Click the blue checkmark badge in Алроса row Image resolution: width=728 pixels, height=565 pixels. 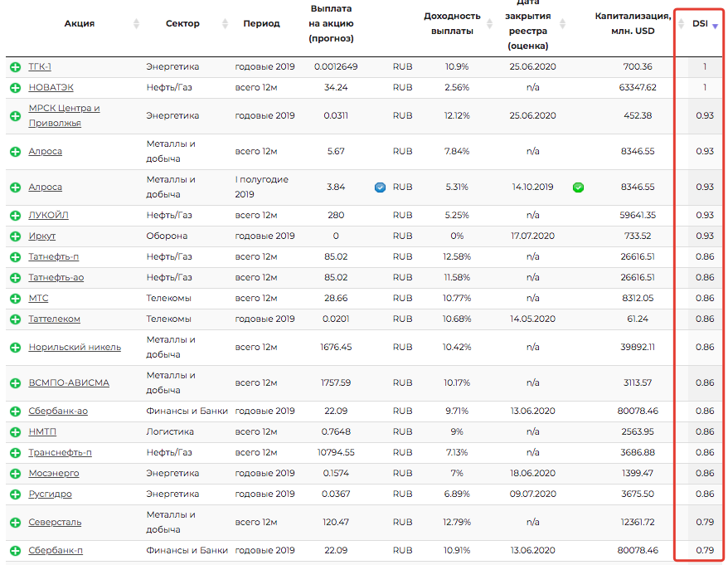click(x=380, y=188)
